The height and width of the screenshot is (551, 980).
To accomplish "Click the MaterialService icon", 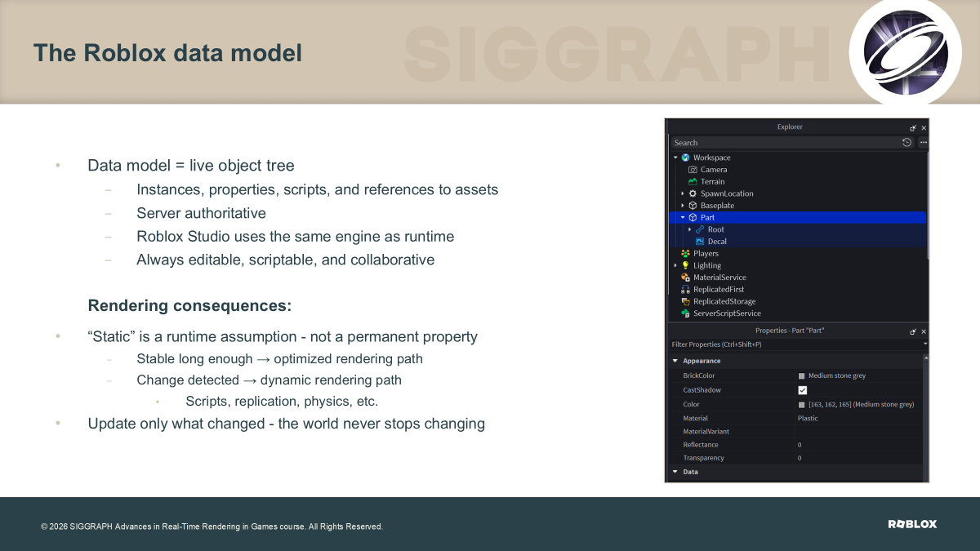I will coord(685,278).
